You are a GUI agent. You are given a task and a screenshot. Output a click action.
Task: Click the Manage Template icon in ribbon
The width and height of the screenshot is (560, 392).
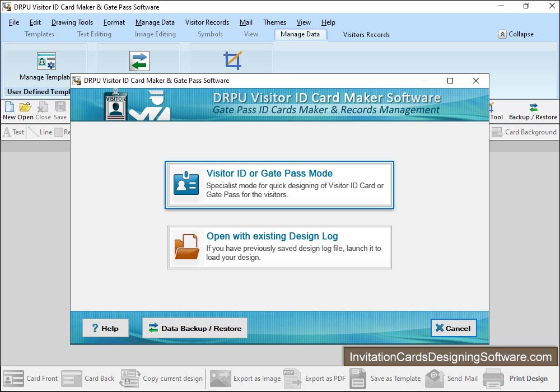pyautogui.click(x=46, y=61)
